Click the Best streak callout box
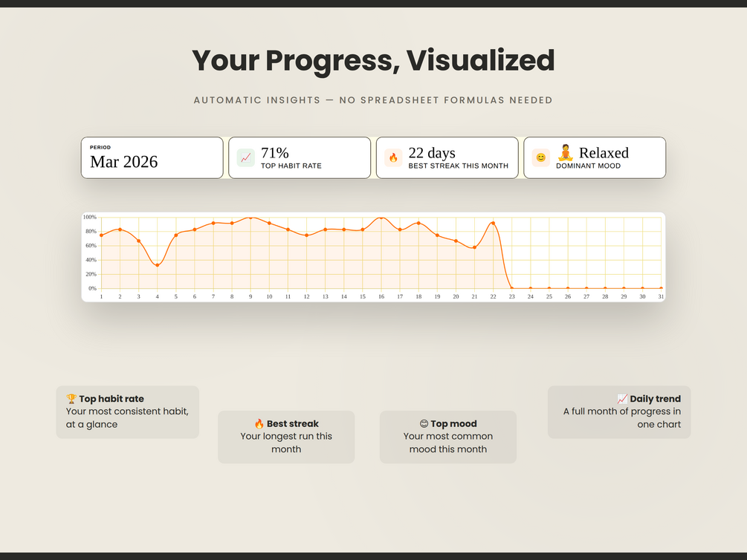747x560 pixels. [286, 437]
